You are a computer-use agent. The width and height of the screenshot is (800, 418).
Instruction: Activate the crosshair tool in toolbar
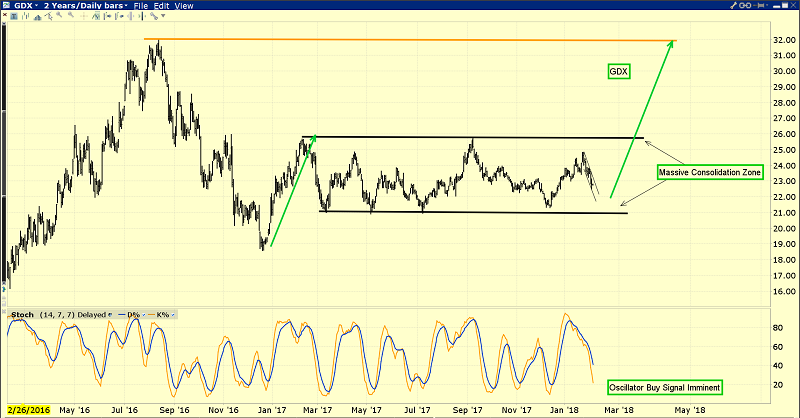tap(84, 16)
